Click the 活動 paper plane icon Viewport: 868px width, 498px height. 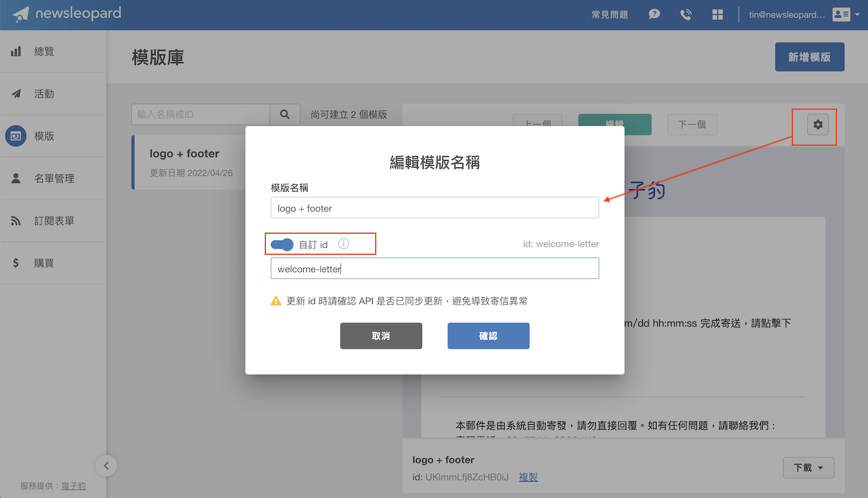click(x=16, y=94)
